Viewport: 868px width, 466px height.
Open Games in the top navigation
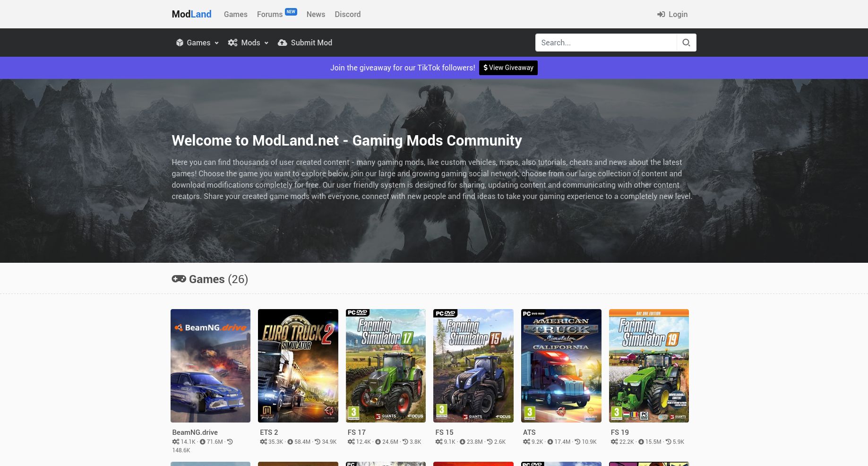[x=235, y=14]
